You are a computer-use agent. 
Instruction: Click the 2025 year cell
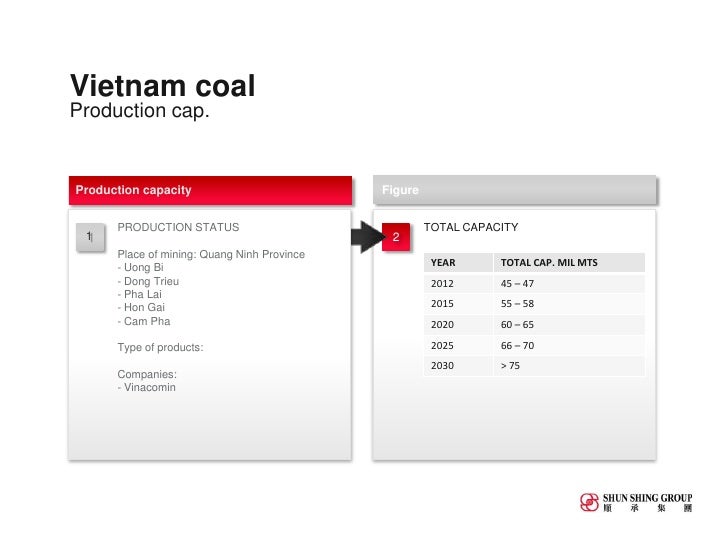(x=458, y=345)
